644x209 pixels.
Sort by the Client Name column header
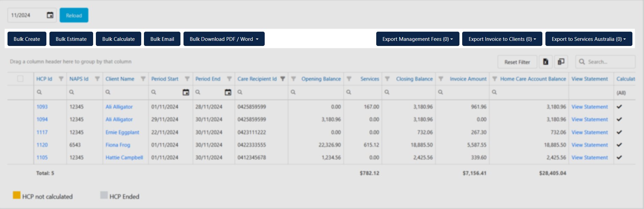[x=120, y=79]
